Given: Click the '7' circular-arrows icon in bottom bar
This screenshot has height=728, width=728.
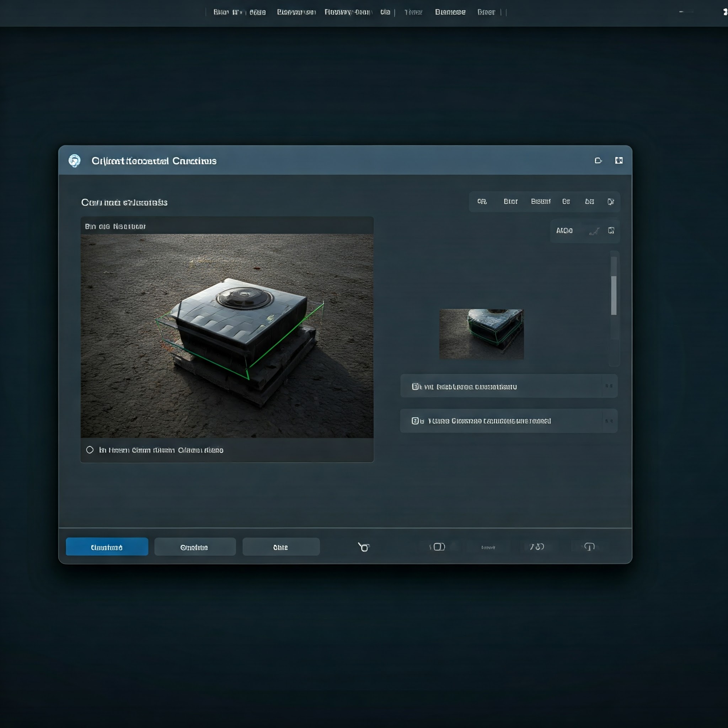Looking at the screenshot, I should [536, 547].
